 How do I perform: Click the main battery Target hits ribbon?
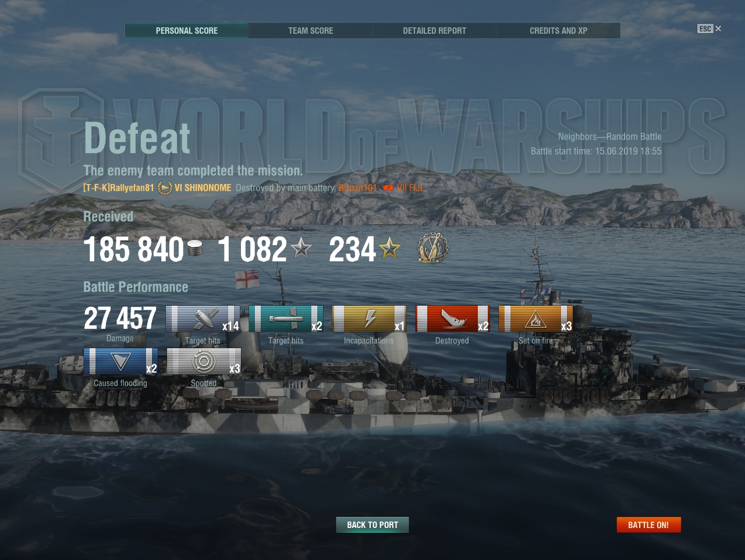(203, 319)
